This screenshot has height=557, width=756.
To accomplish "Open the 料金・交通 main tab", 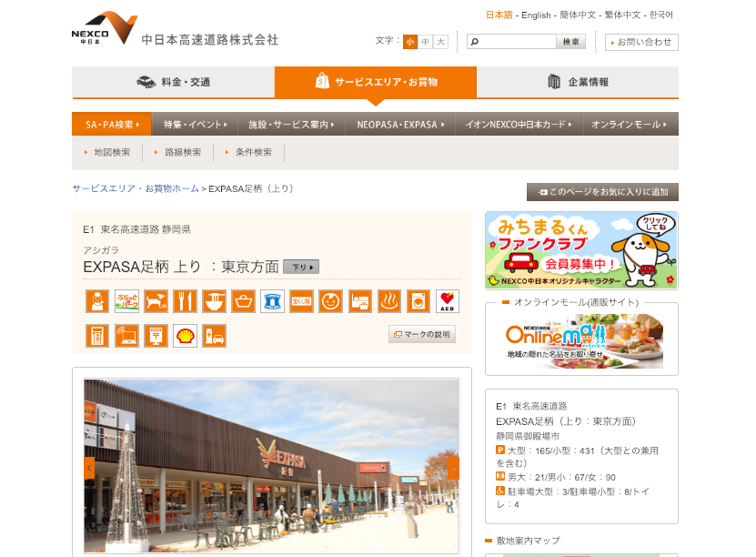I will [x=174, y=82].
